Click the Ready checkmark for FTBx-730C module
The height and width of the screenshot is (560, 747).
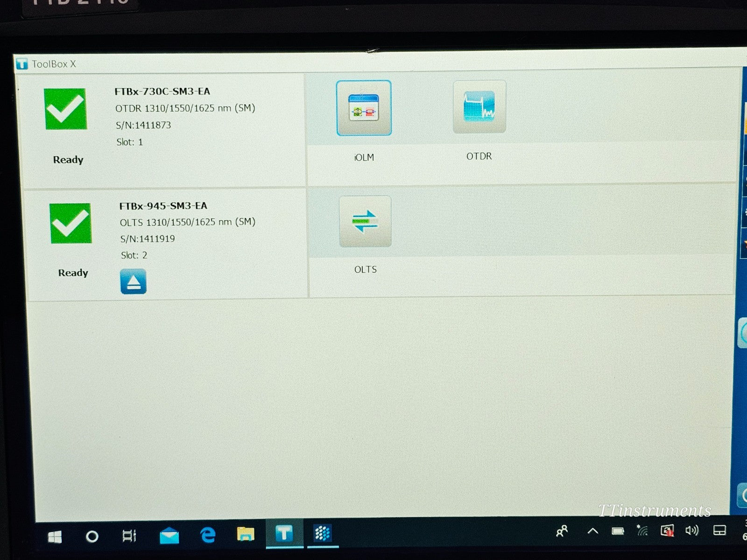point(65,109)
